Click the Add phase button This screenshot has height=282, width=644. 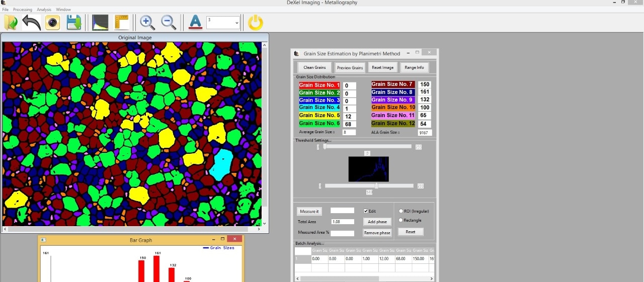coord(377,222)
